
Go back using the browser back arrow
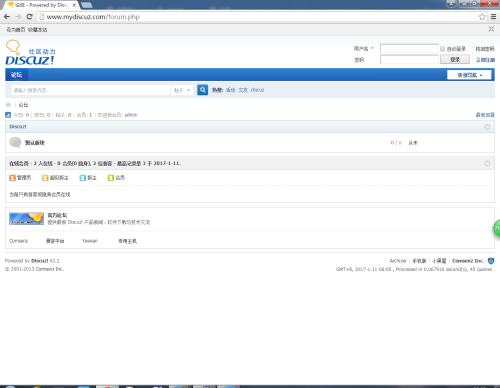7,17
